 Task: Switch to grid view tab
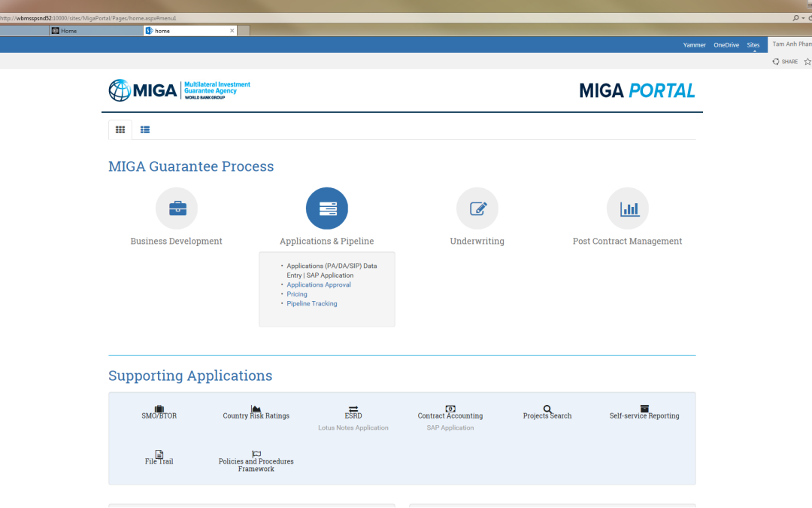pyautogui.click(x=120, y=129)
